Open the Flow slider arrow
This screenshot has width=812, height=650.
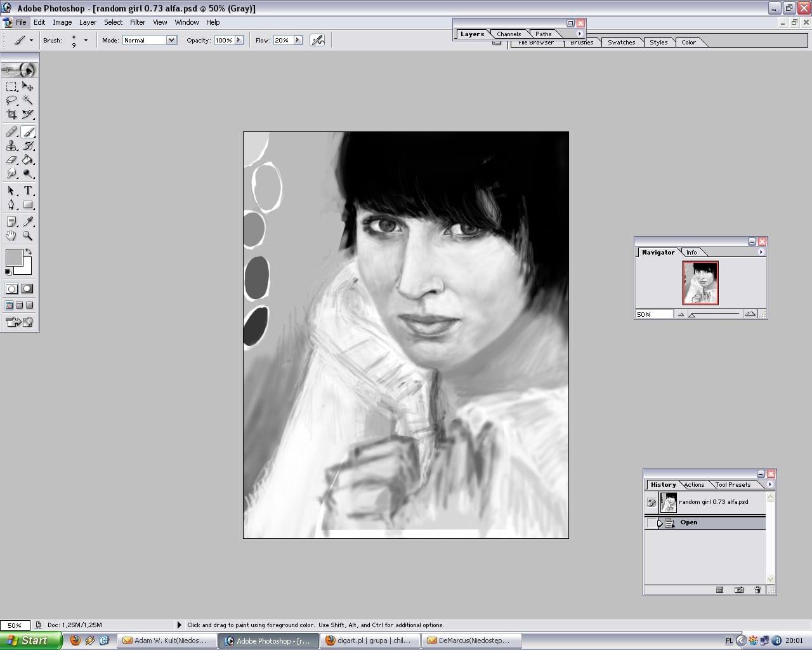click(298, 40)
